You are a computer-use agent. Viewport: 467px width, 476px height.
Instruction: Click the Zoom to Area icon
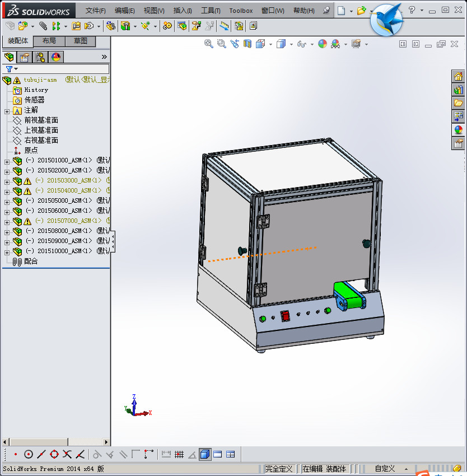222,44
